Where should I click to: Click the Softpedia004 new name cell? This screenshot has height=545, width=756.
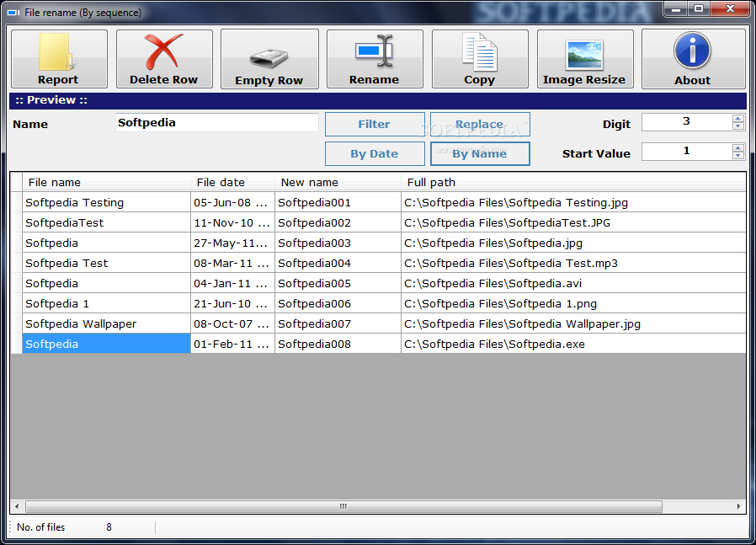tap(338, 264)
